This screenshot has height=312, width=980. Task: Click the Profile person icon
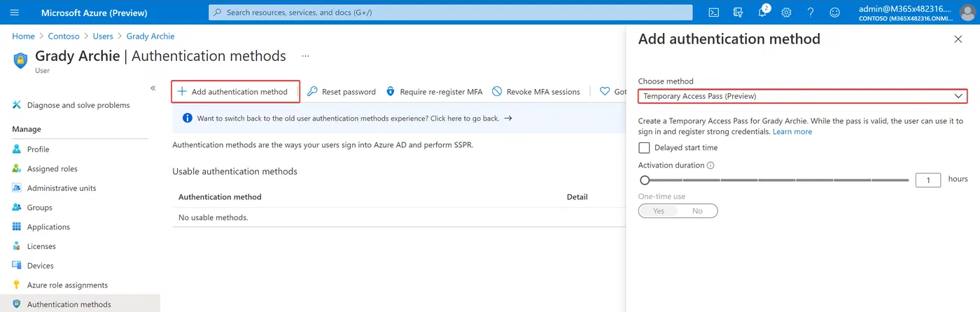17,149
